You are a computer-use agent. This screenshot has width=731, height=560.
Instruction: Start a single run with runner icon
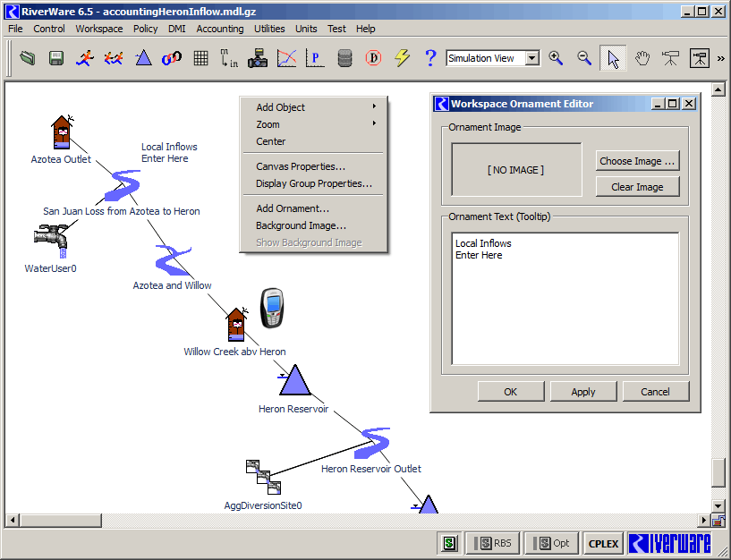coord(85,58)
